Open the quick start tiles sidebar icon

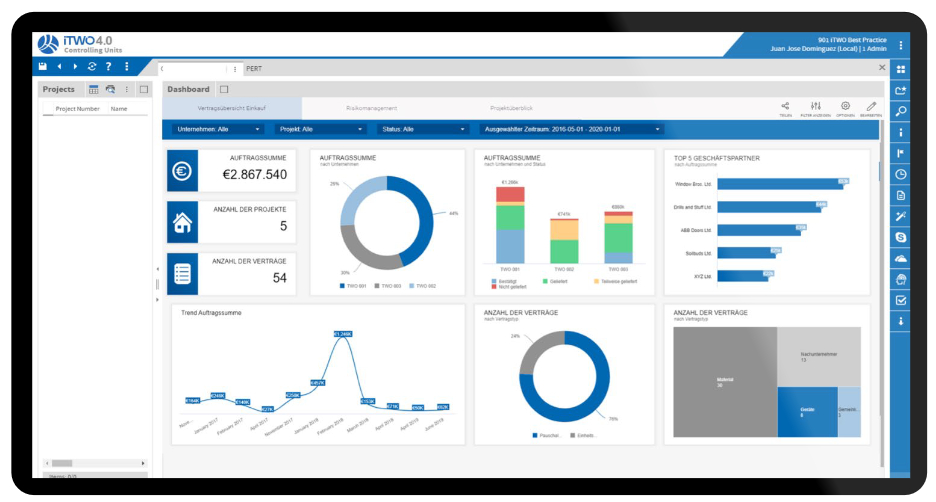click(901, 69)
